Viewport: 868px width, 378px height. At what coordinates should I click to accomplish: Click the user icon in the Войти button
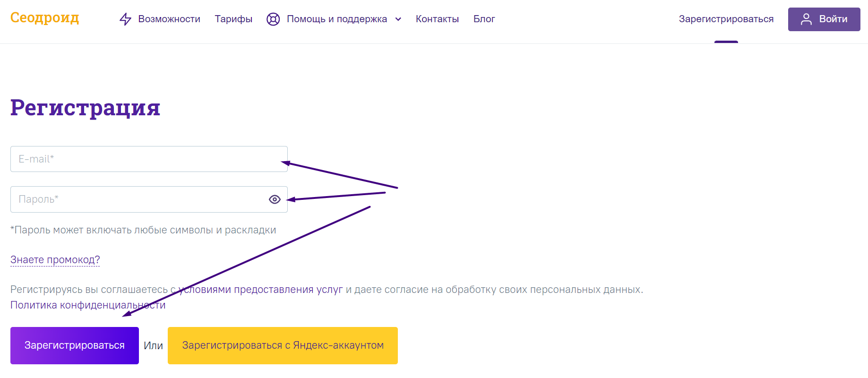(x=806, y=19)
